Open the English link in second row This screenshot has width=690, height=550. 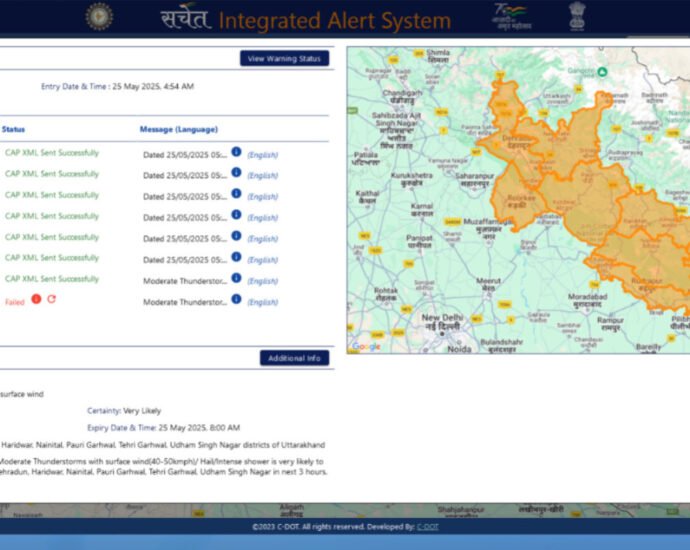pyautogui.click(x=262, y=176)
